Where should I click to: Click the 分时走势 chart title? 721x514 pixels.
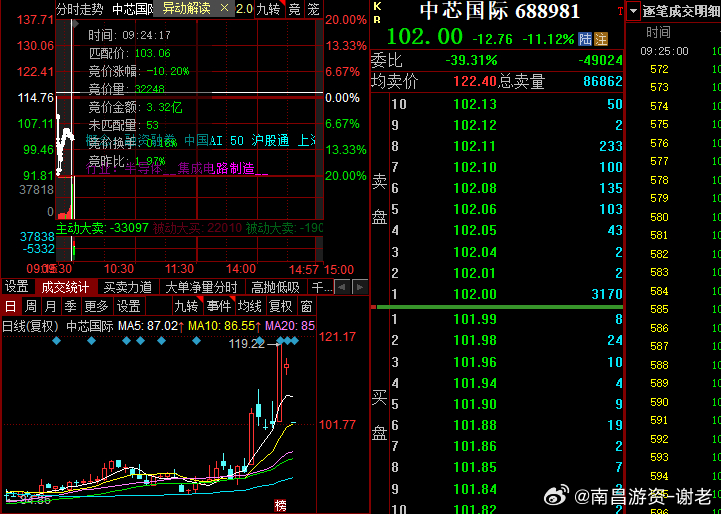tap(80, 9)
